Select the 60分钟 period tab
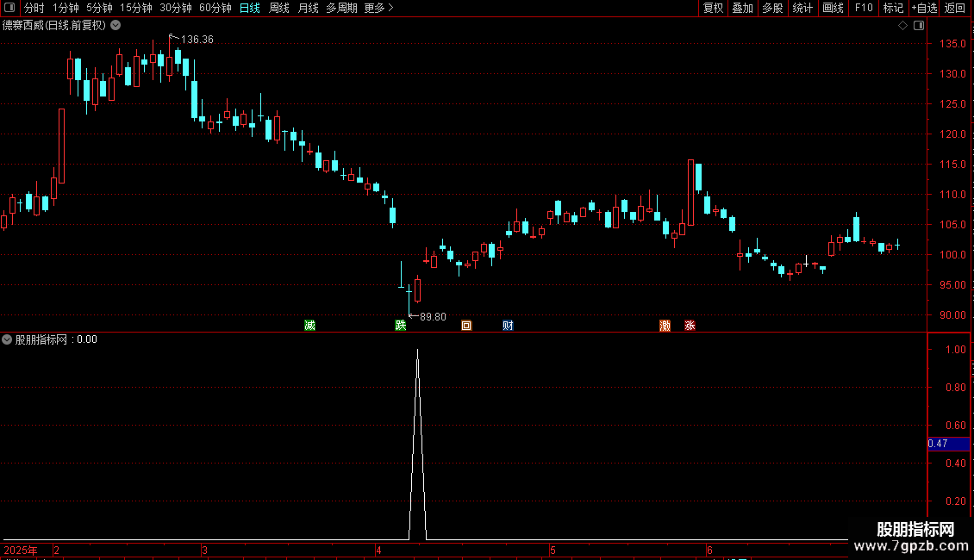This screenshot has width=974, height=560. [x=215, y=8]
